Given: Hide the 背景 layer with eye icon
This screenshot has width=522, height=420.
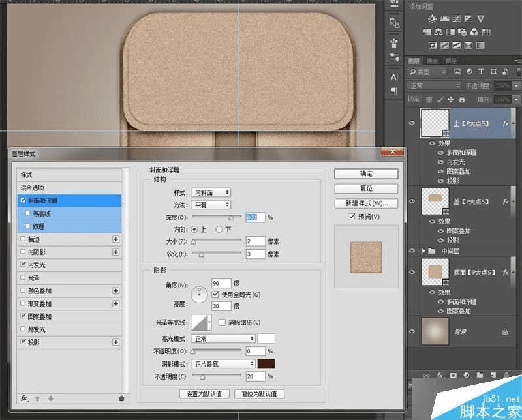Looking at the screenshot, I should 412,331.
